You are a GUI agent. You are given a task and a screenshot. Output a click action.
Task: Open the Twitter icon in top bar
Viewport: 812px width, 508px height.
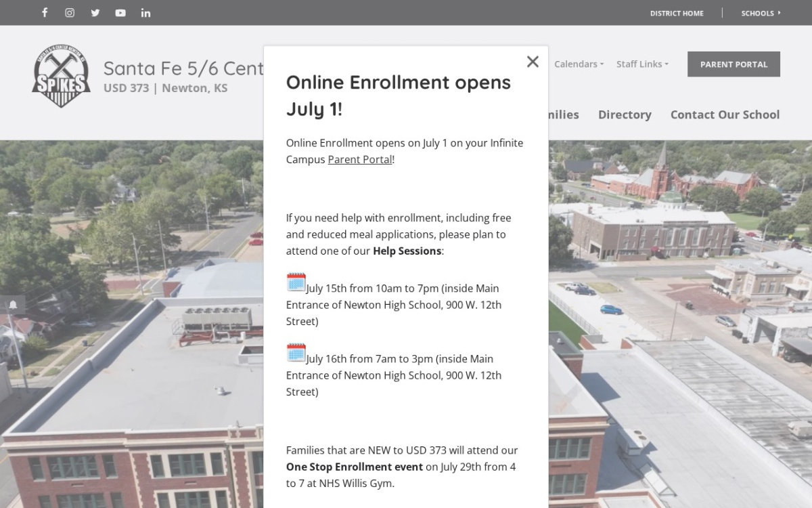(95, 12)
